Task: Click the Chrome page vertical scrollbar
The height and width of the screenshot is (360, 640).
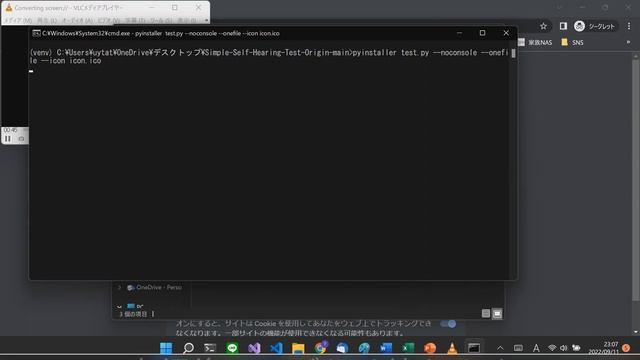Action: tap(636, 180)
